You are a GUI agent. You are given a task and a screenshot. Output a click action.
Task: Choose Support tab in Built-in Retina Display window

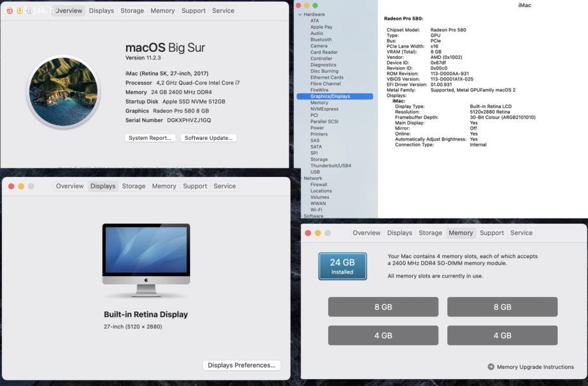coord(195,186)
